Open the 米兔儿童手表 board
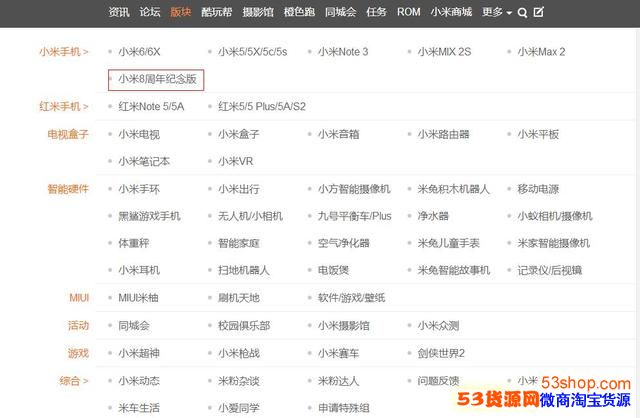The height and width of the screenshot is (418, 640). pyautogui.click(x=449, y=243)
